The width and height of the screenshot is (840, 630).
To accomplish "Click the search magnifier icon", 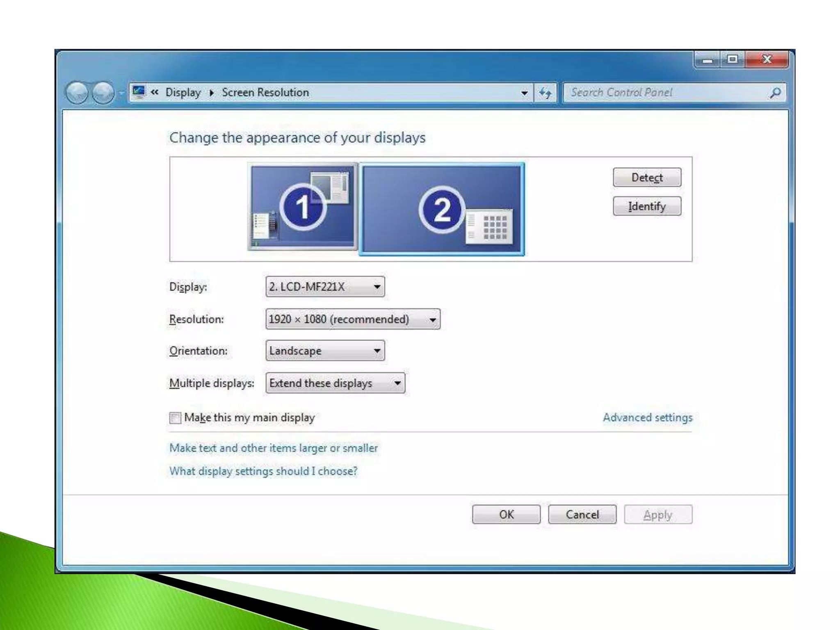I will pyautogui.click(x=775, y=93).
